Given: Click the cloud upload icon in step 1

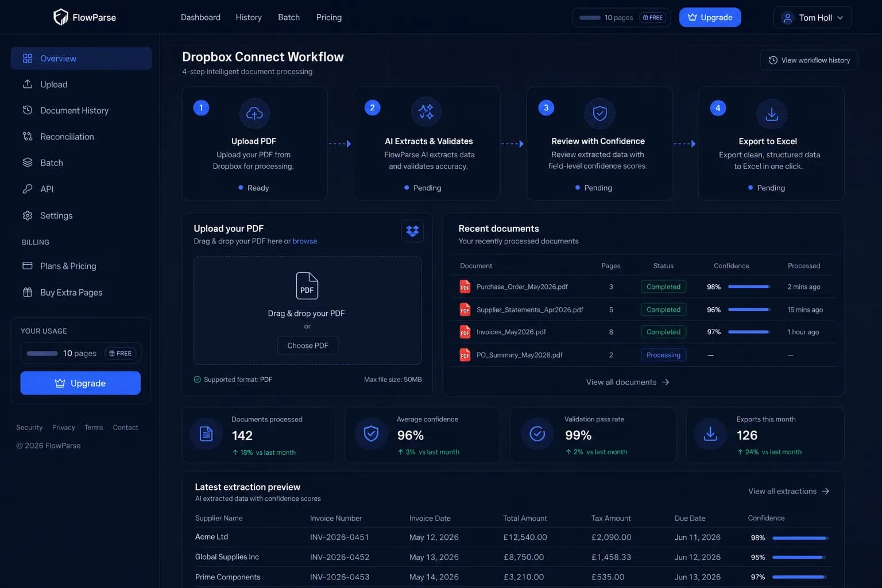Looking at the screenshot, I should (254, 114).
